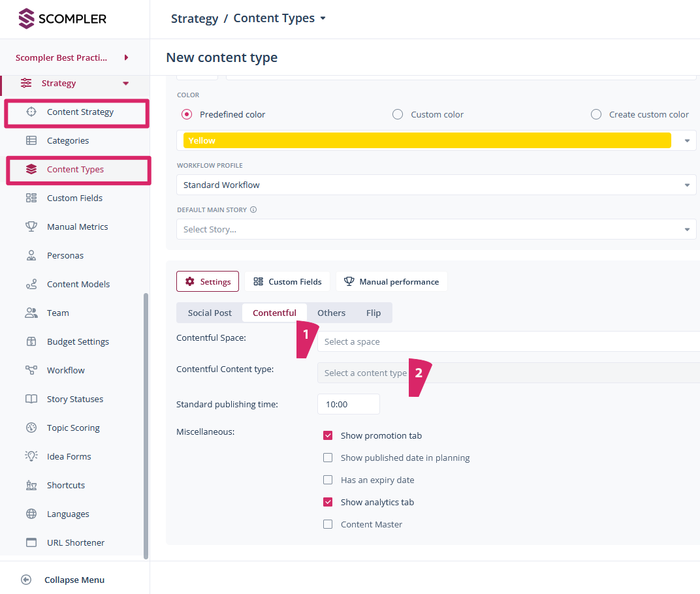Viewport: 700px width, 594px height.
Task: Tick the Content Master checkbox
Action: 328,524
